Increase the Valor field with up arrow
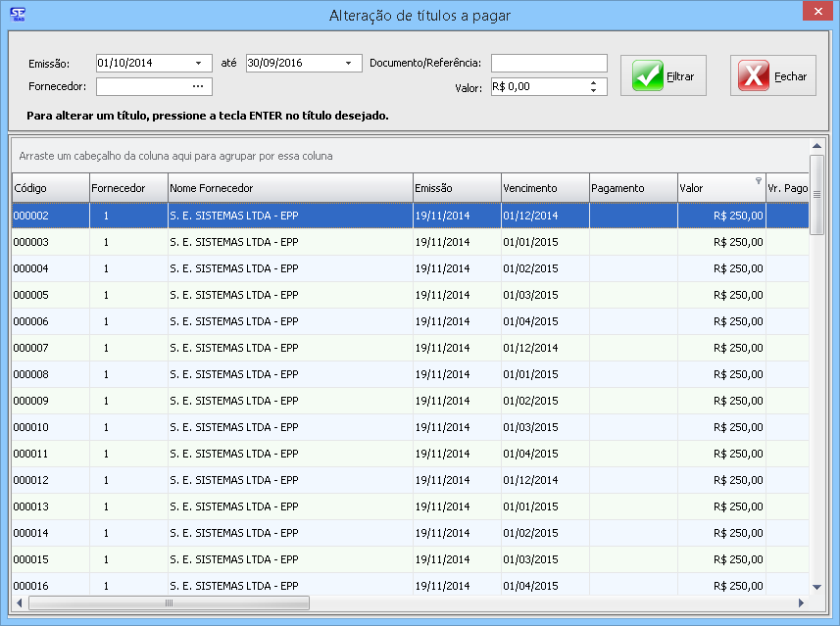 click(593, 82)
